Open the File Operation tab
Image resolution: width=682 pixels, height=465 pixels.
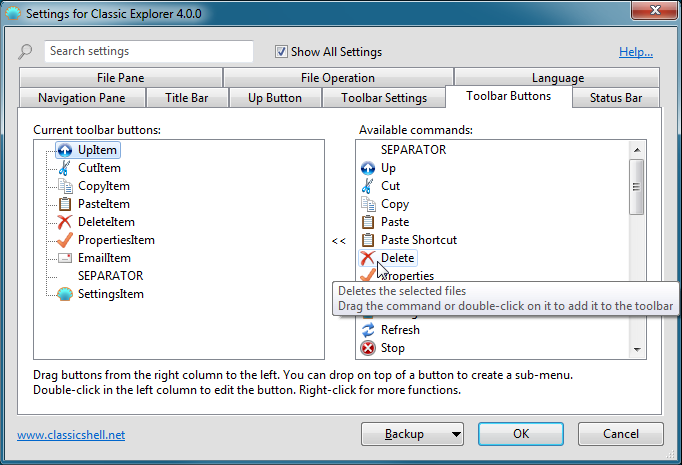click(337, 78)
